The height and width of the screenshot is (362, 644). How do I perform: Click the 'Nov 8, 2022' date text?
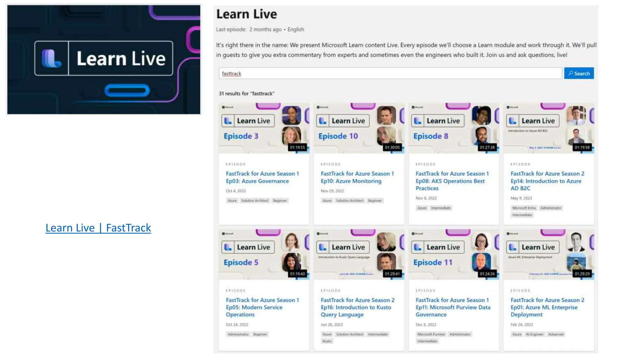[426, 198]
